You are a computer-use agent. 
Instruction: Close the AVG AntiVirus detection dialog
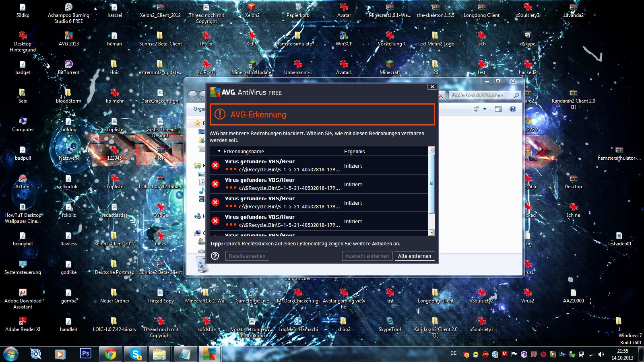(432, 86)
